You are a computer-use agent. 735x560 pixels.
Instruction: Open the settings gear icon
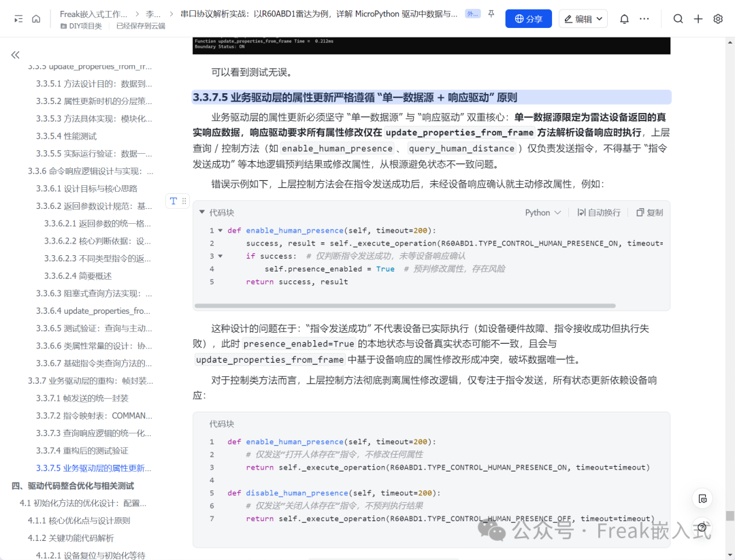click(718, 19)
